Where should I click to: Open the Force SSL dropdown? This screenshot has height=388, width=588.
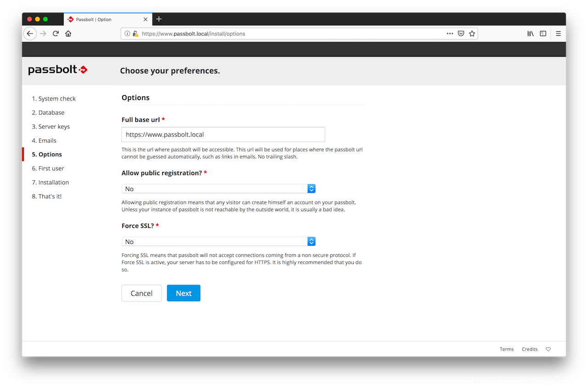pos(219,242)
